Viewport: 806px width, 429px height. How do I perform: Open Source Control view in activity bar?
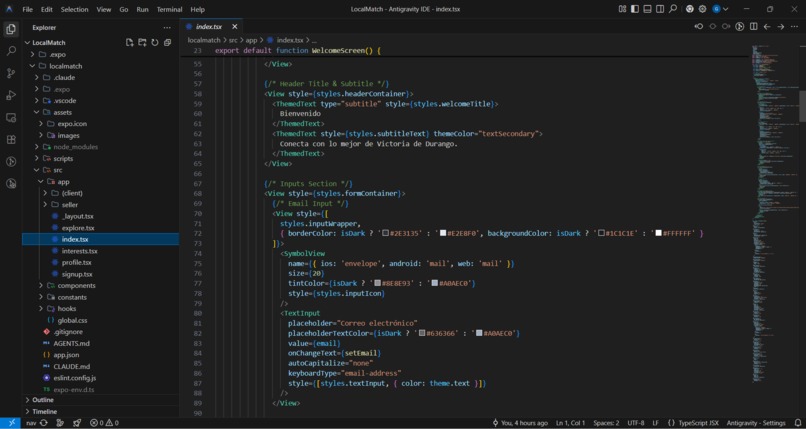11,73
